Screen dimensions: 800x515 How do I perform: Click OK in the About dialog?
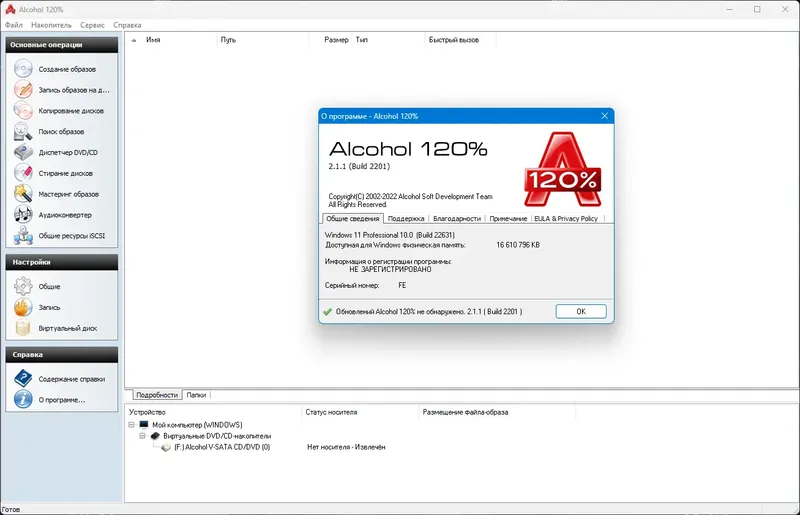coord(581,311)
